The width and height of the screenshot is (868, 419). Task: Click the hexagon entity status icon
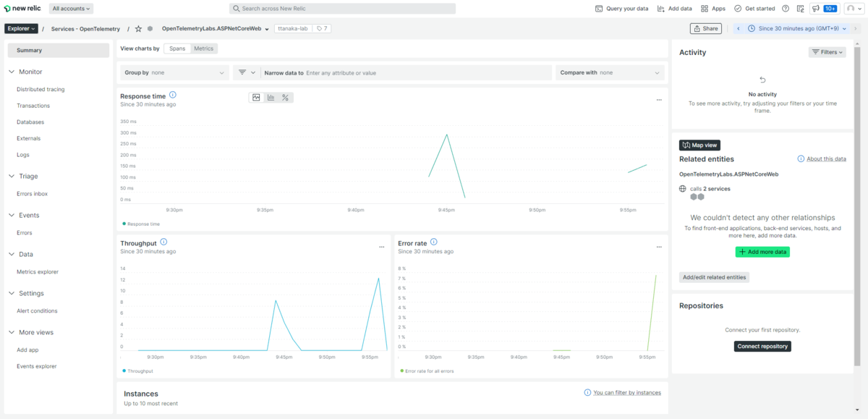150,29
